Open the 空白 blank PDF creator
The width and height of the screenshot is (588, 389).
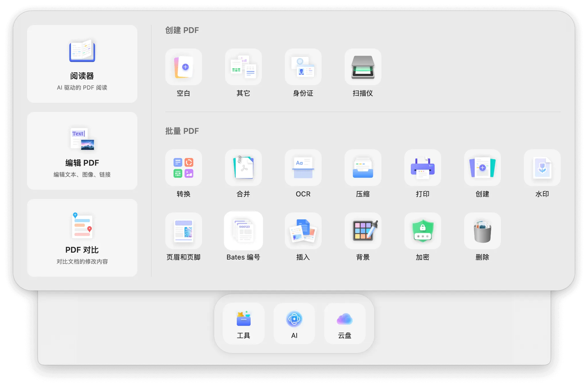pos(184,67)
